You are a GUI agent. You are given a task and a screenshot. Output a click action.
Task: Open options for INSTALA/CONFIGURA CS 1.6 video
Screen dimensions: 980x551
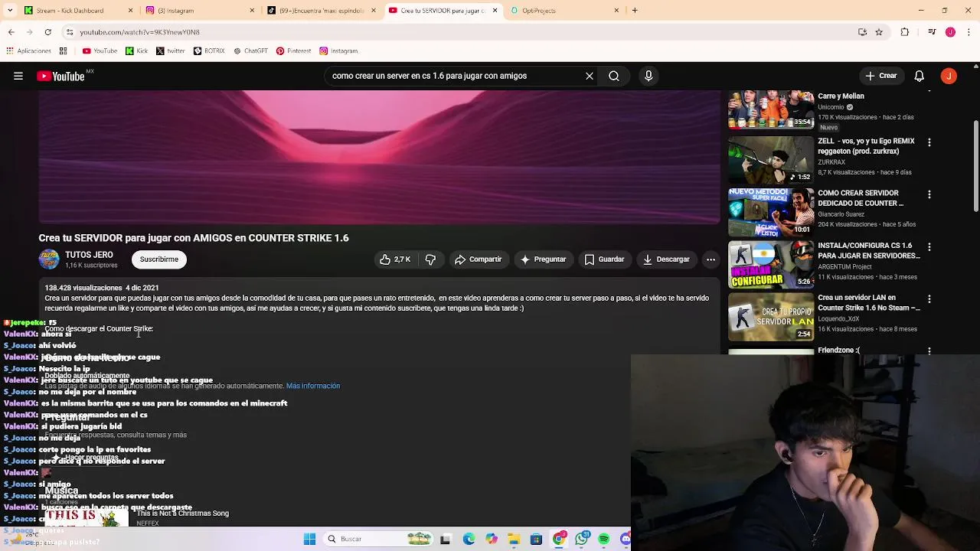(x=929, y=247)
